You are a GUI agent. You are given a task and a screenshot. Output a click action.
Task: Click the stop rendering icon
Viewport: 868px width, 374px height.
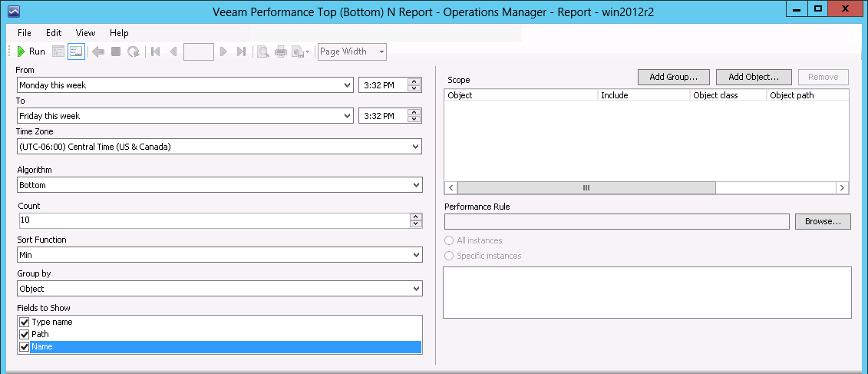pyautogui.click(x=116, y=51)
